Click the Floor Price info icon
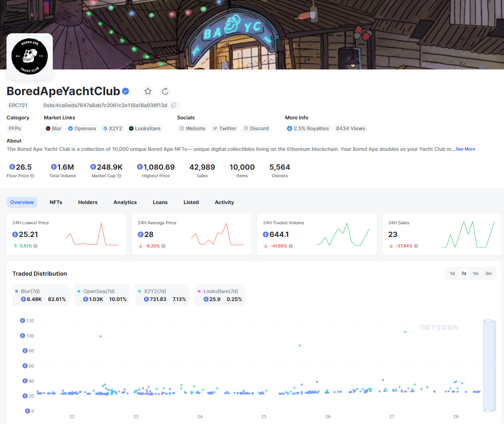The image size is (504, 424). click(32, 176)
